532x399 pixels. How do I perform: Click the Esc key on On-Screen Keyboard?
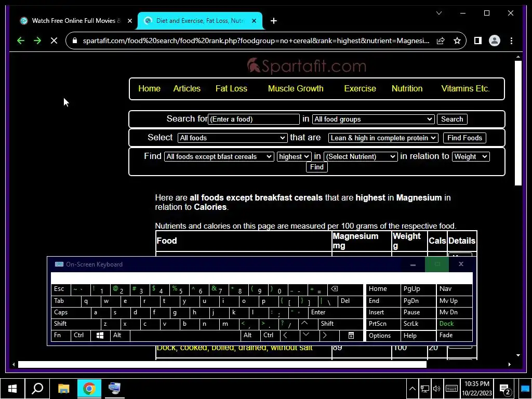click(x=60, y=289)
